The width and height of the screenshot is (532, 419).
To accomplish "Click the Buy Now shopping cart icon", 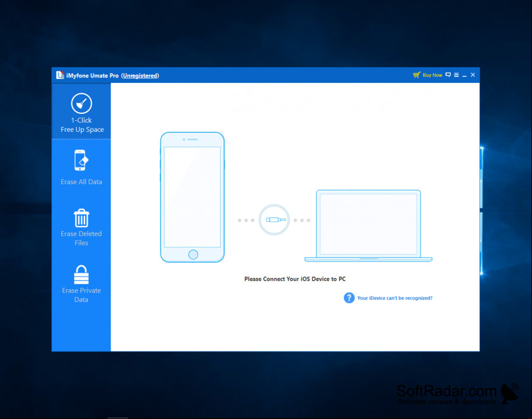I will tap(416, 75).
